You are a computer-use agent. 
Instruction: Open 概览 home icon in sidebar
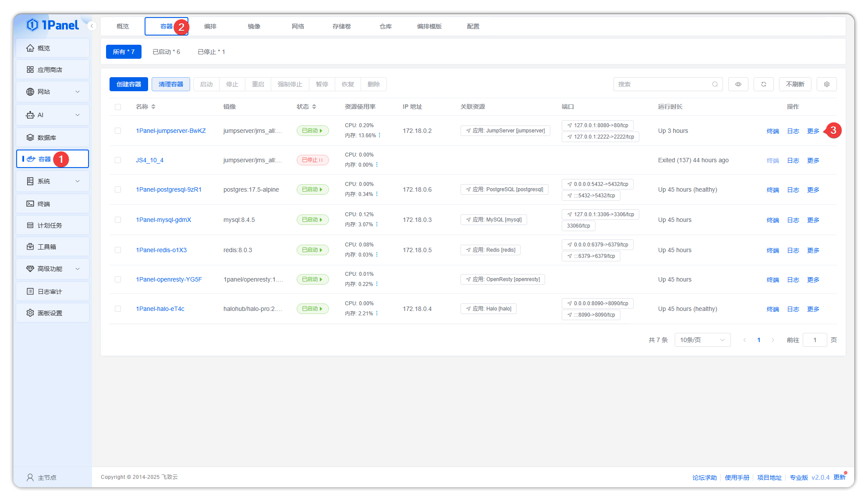pos(30,48)
